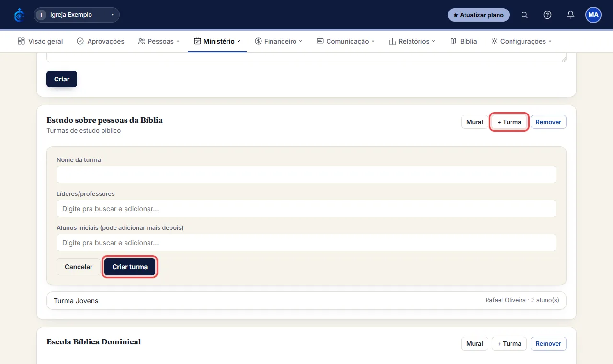This screenshot has width=613, height=364.
Task: Focus the Líderes/professores search field
Action: coord(306,209)
